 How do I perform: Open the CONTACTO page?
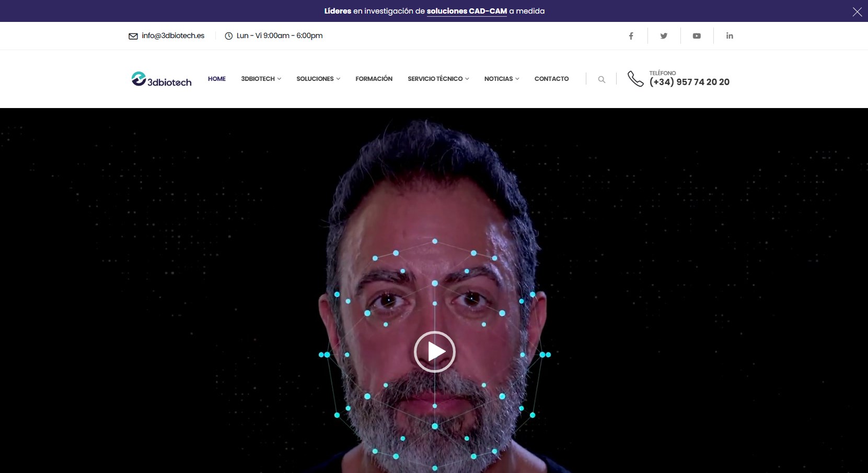point(551,79)
